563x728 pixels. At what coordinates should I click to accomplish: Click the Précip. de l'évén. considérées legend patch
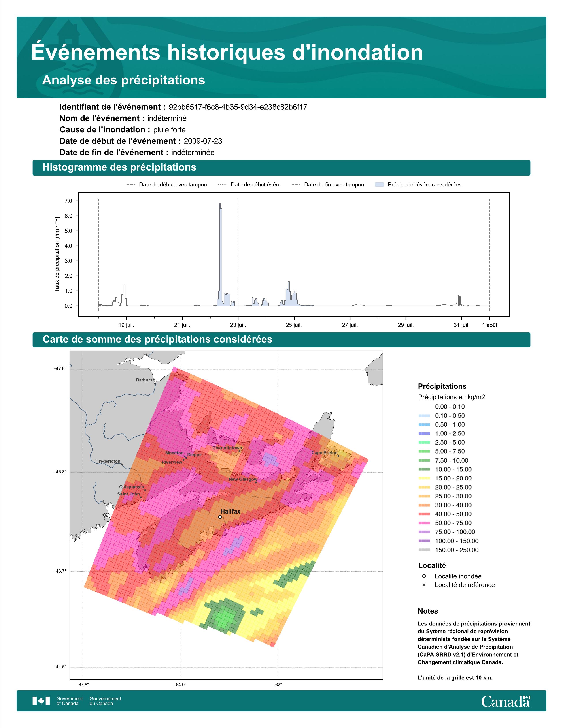tap(380, 185)
